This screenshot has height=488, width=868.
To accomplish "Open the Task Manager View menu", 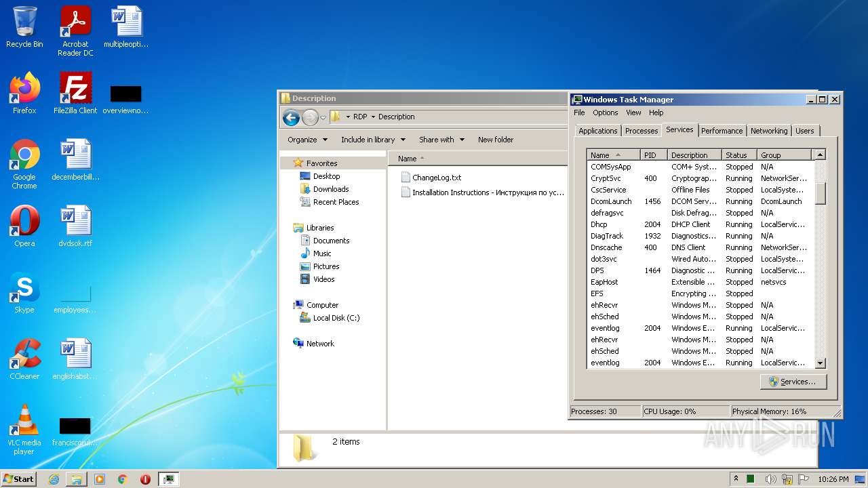I will click(633, 113).
